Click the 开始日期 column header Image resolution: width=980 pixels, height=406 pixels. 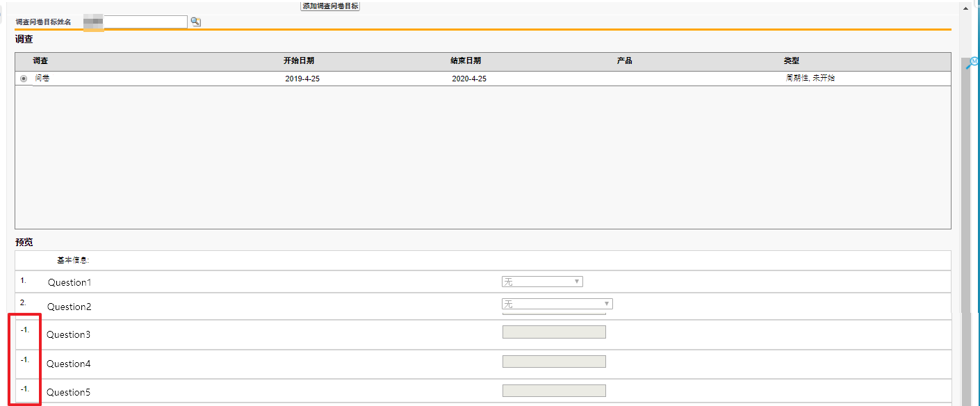pos(298,61)
